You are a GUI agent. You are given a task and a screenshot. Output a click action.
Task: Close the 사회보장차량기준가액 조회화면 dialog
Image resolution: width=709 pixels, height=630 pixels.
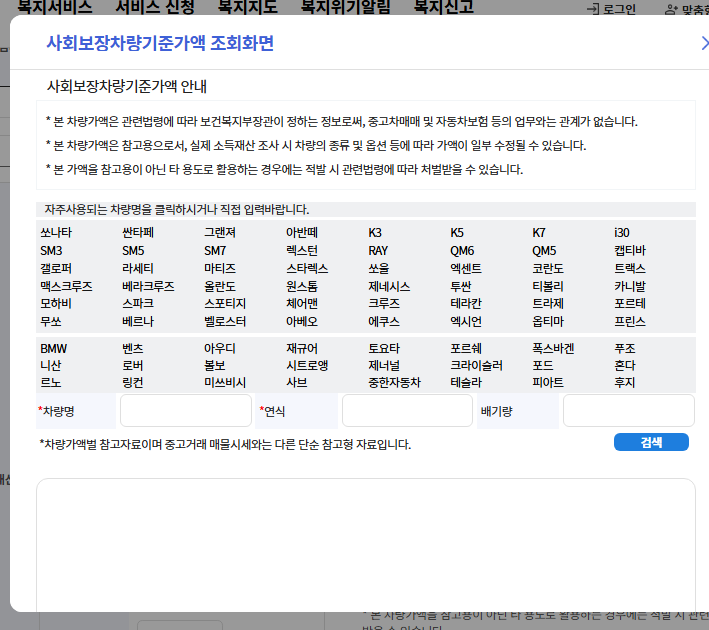tap(704, 43)
